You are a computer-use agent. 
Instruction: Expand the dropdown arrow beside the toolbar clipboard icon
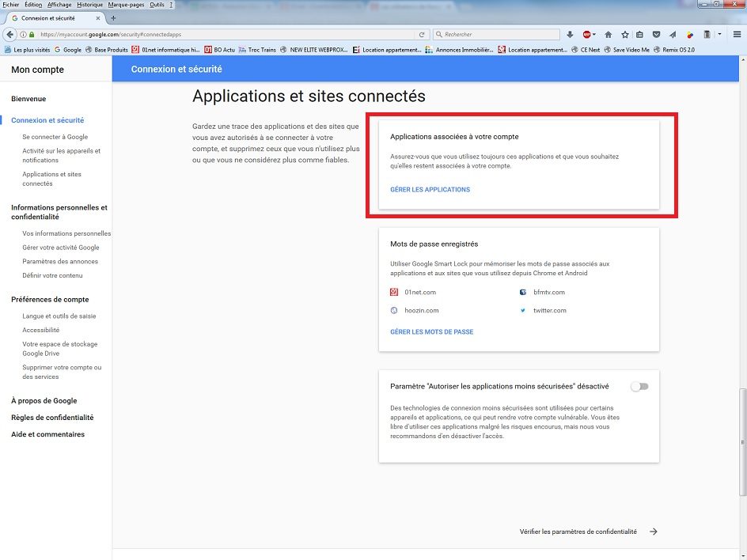(x=719, y=35)
